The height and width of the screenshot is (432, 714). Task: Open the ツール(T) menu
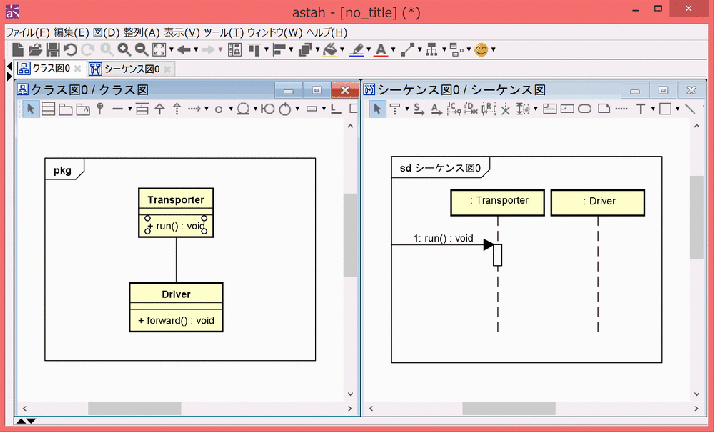[222, 32]
